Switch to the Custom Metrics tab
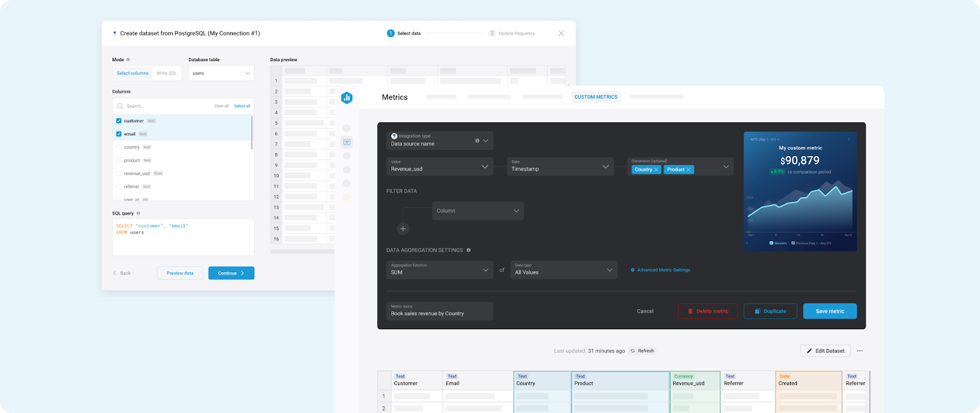This screenshot has height=413, width=980. click(595, 97)
